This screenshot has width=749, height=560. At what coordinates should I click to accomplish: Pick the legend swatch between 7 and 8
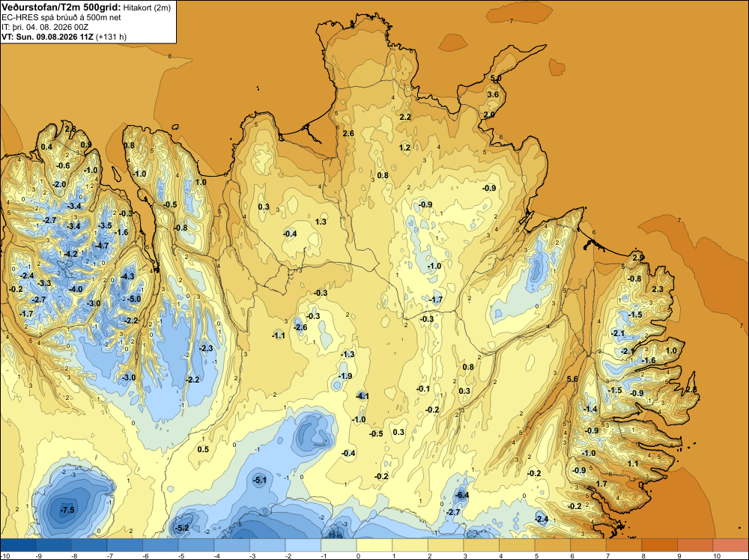(x=624, y=544)
